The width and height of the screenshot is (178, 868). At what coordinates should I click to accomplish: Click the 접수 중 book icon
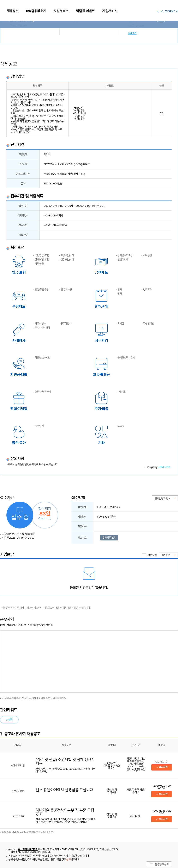[20, 510]
